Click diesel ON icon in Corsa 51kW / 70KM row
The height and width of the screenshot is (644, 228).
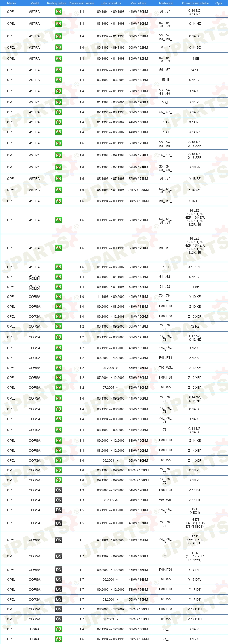(x=59, y=490)
